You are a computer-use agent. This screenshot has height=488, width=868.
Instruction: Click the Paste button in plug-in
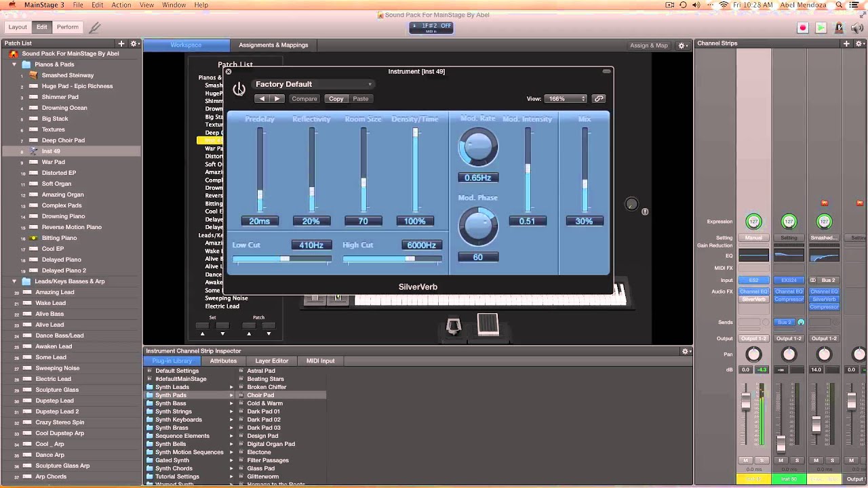pyautogui.click(x=361, y=99)
